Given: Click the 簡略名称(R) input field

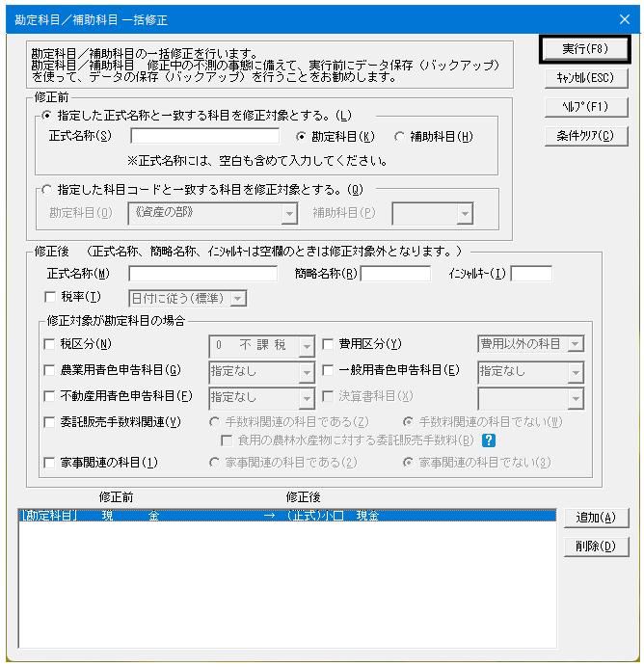Looking at the screenshot, I should (x=395, y=274).
